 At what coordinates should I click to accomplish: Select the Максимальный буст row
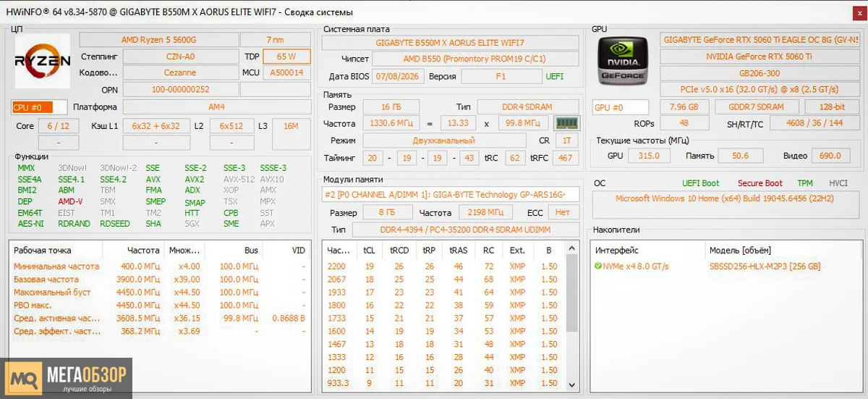click(161, 292)
